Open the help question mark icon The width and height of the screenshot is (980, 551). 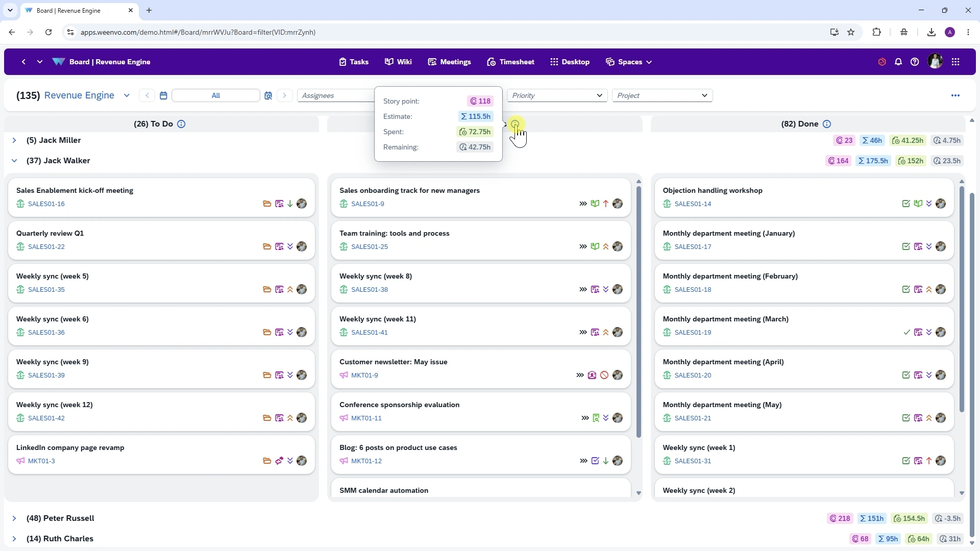(x=915, y=62)
